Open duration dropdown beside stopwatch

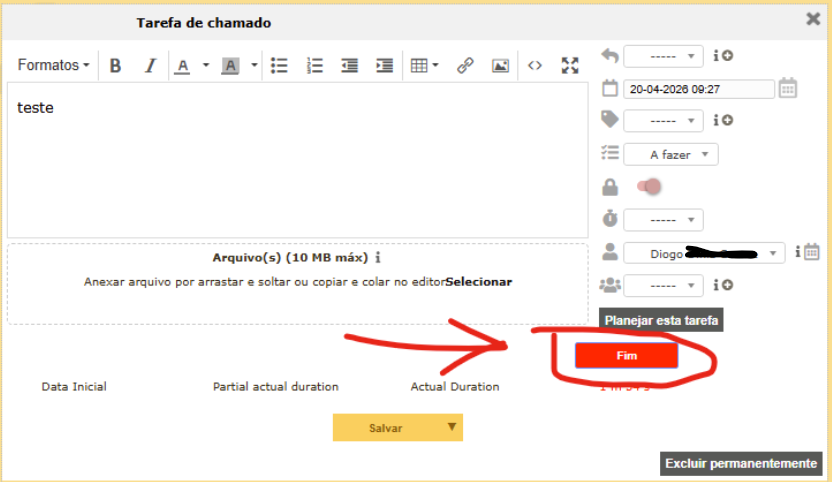pos(663,220)
